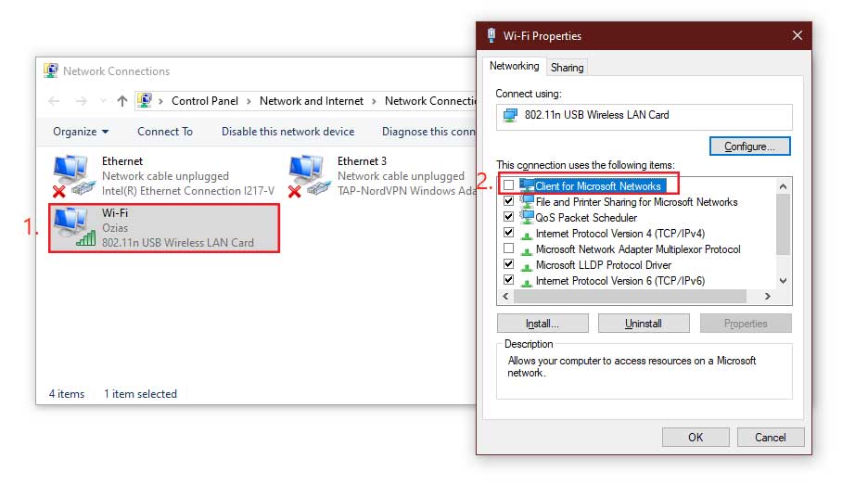Click the Configure button
The height and width of the screenshot is (484, 868).
[749, 146]
